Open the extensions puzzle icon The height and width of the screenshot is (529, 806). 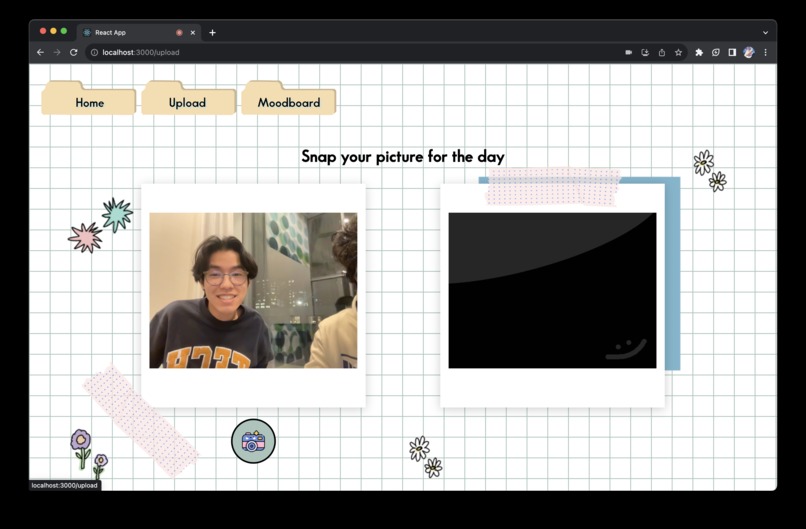coord(699,52)
